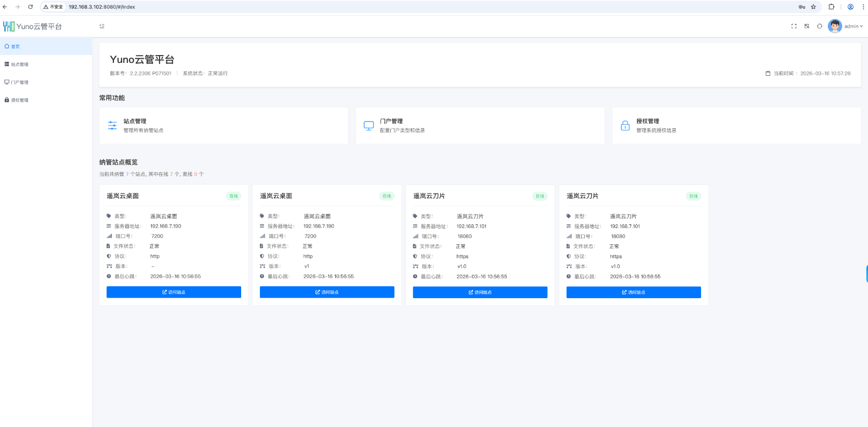The height and width of the screenshot is (427, 868).
Task: Bookmark this page with the star icon
Action: tap(813, 7)
